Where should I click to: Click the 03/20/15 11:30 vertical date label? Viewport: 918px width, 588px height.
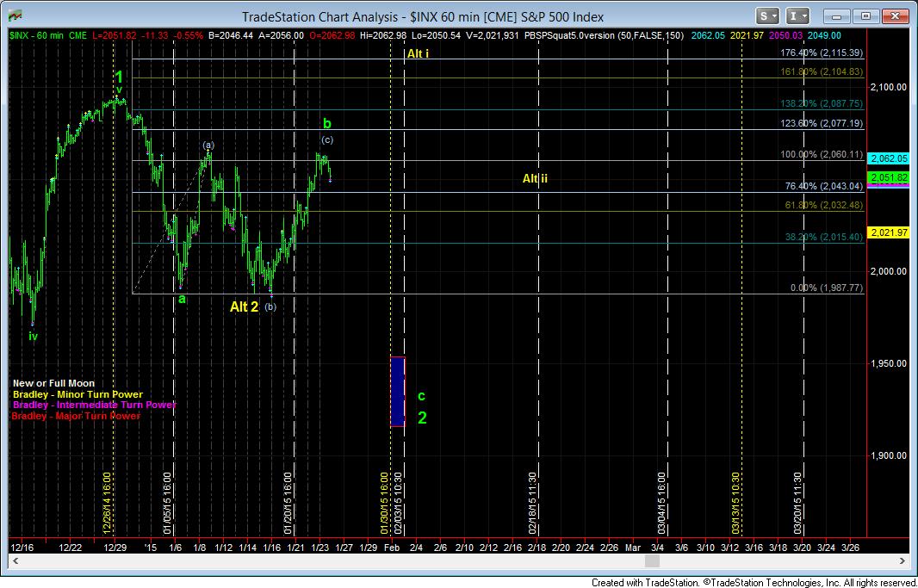[797, 503]
